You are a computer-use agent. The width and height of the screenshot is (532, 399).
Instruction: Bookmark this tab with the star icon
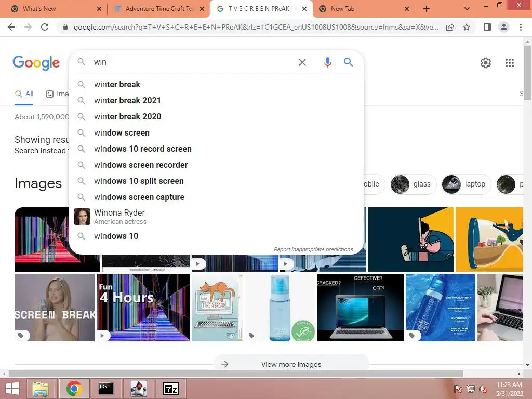(467, 27)
